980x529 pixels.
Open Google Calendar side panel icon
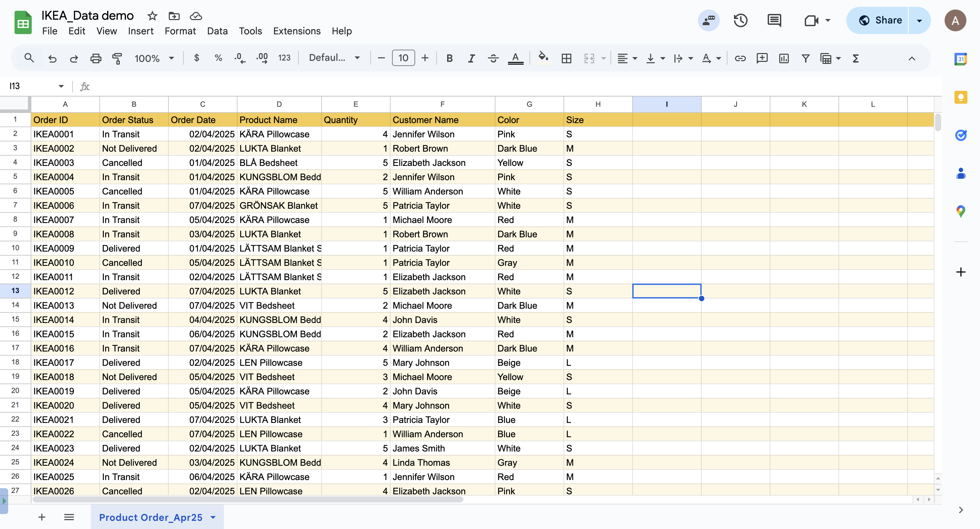tap(961, 59)
